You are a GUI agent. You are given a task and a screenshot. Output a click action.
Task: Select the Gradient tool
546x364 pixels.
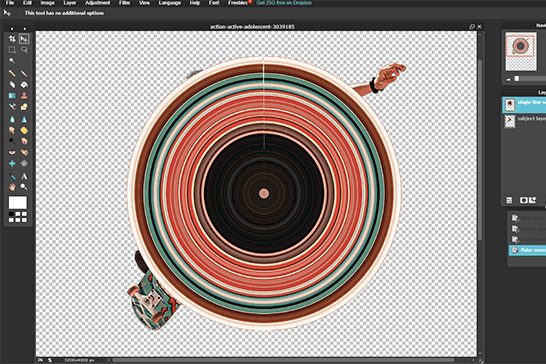(x=12, y=96)
